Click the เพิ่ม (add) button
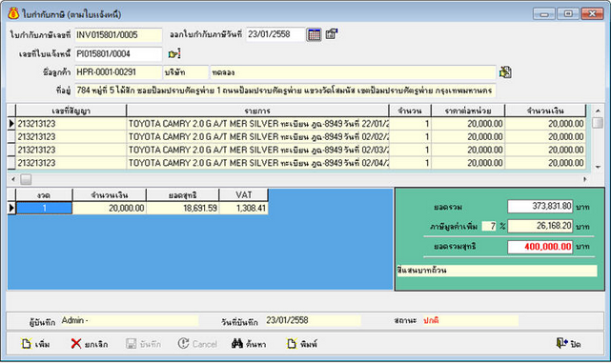 point(35,344)
